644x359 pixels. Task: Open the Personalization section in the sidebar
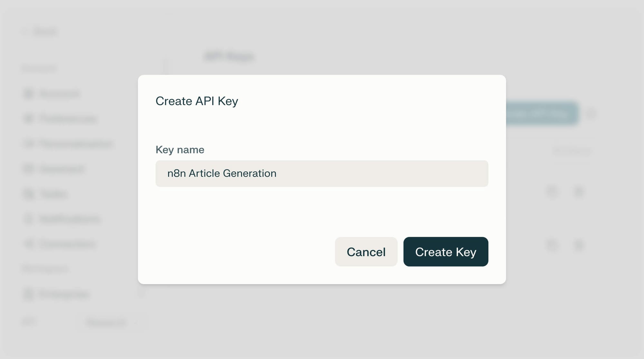coord(28,144)
